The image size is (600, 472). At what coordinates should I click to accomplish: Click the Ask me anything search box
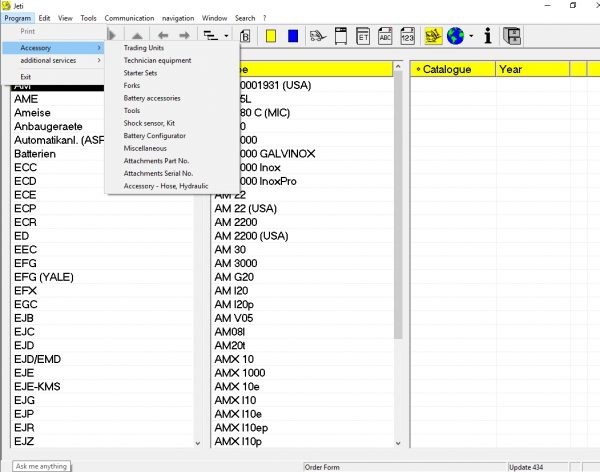coord(41,466)
